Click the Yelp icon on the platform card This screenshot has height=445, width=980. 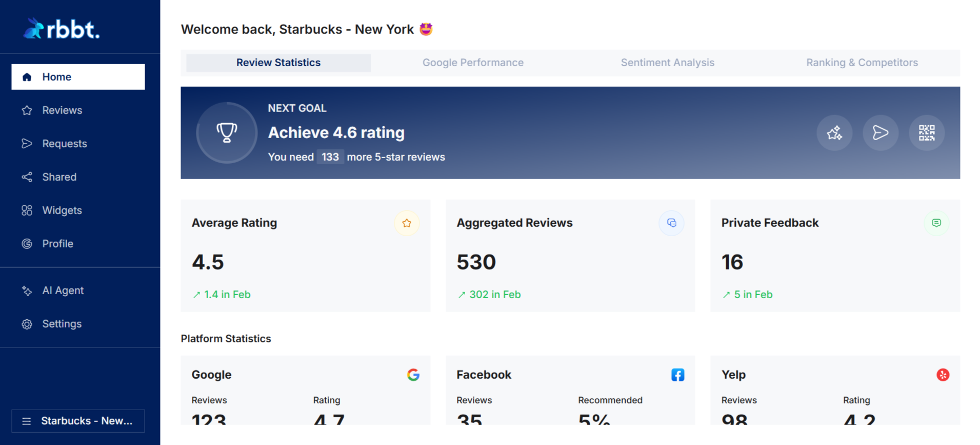(x=943, y=375)
